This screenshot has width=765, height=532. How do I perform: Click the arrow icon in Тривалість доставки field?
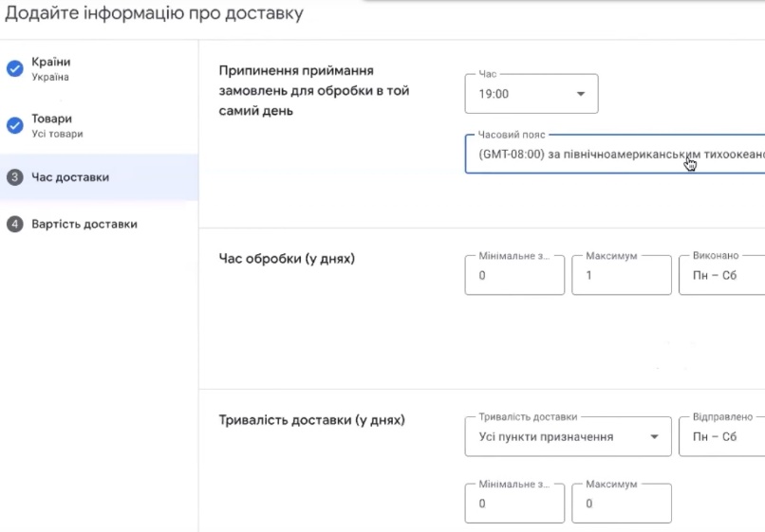click(653, 437)
